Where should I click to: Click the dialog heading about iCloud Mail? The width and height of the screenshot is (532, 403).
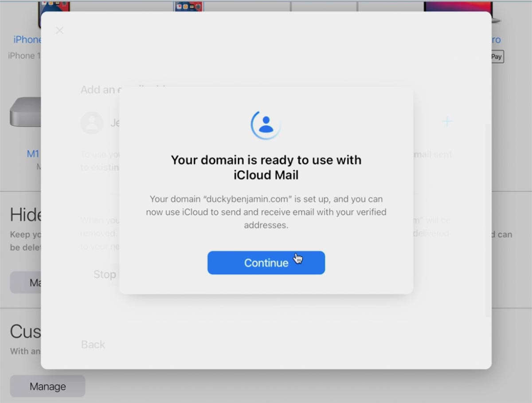[266, 167]
